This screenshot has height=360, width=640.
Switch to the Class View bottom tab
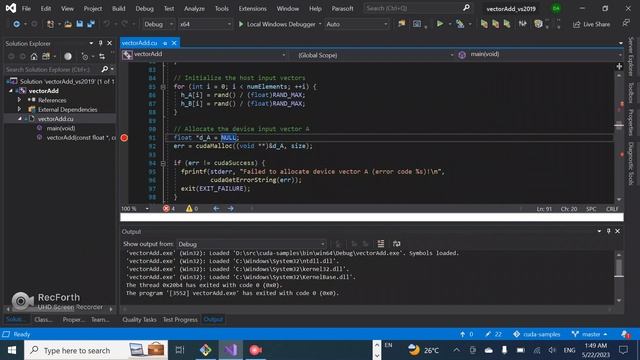[43, 320]
